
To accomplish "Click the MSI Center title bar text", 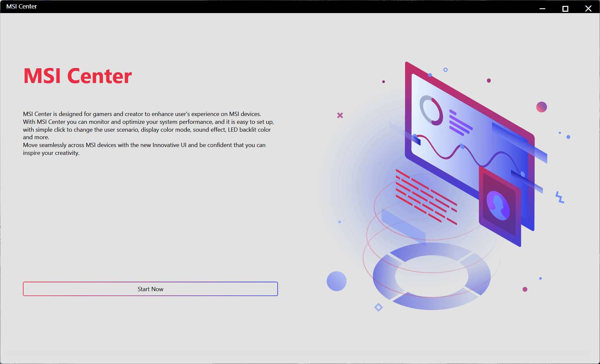I will pyautogui.click(x=22, y=7).
